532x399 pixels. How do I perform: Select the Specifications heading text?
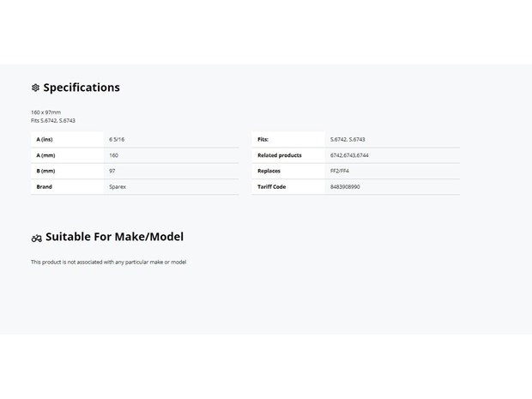[x=82, y=88]
